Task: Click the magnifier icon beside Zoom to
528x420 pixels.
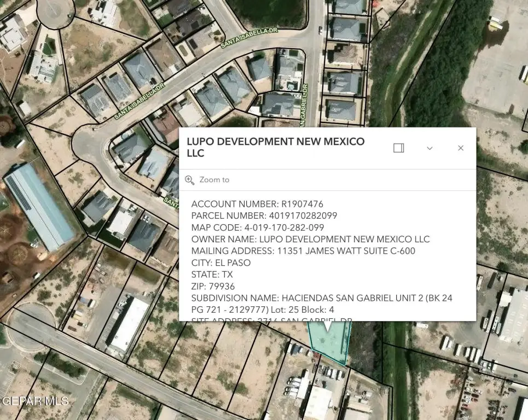Action: pos(190,180)
